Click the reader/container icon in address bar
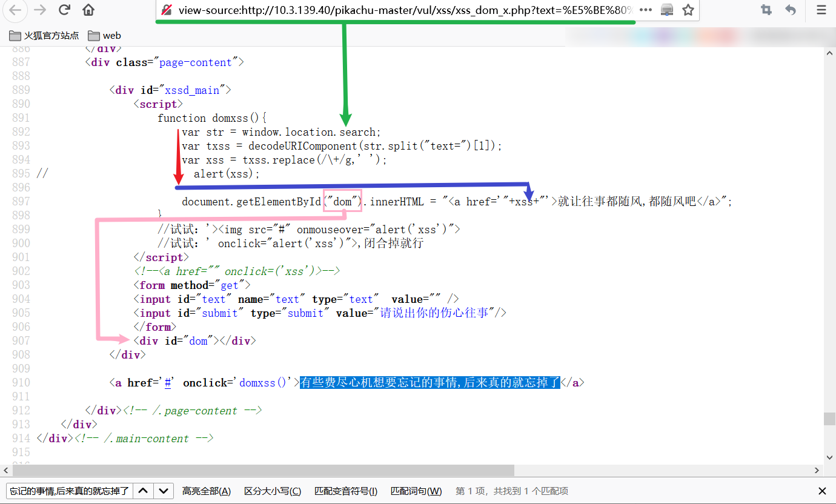 click(x=667, y=10)
